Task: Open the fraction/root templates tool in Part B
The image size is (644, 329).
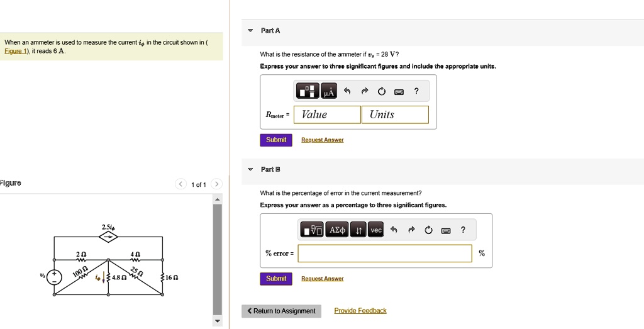Action: tap(313, 230)
